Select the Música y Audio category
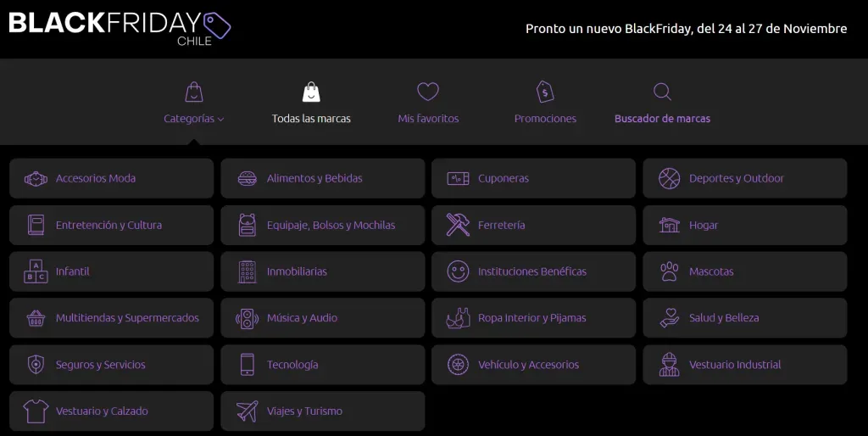Viewport: 868px width, 436px height. (323, 318)
